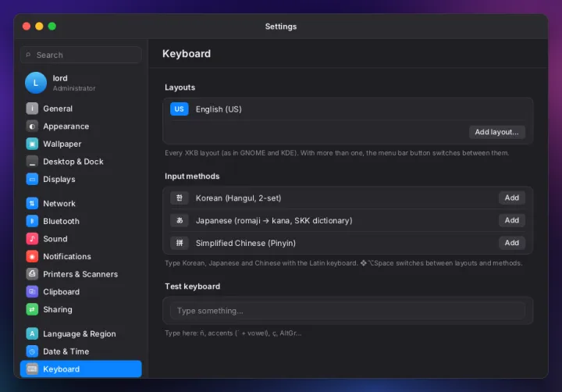Click the blue US layout badge

click(180, 109)
